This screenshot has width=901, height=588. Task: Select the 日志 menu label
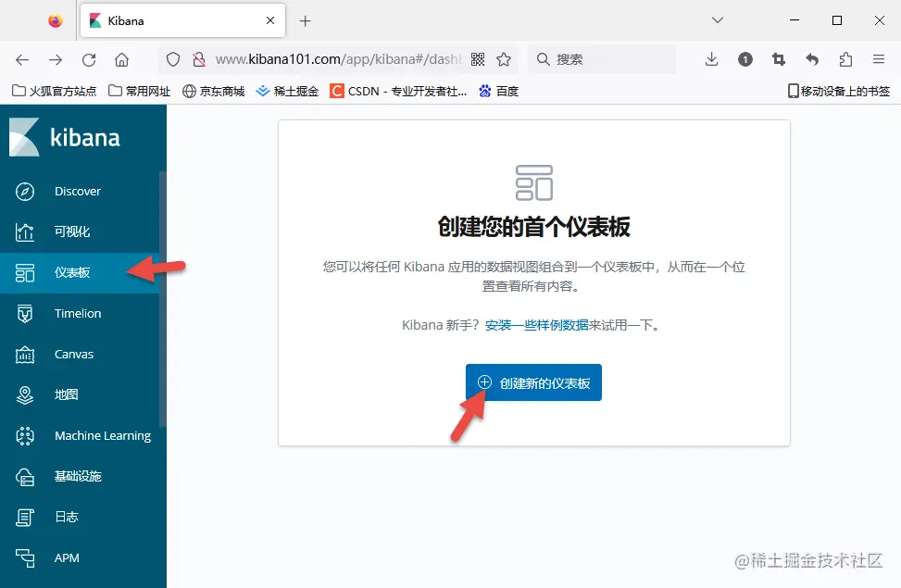pos(66,518)
